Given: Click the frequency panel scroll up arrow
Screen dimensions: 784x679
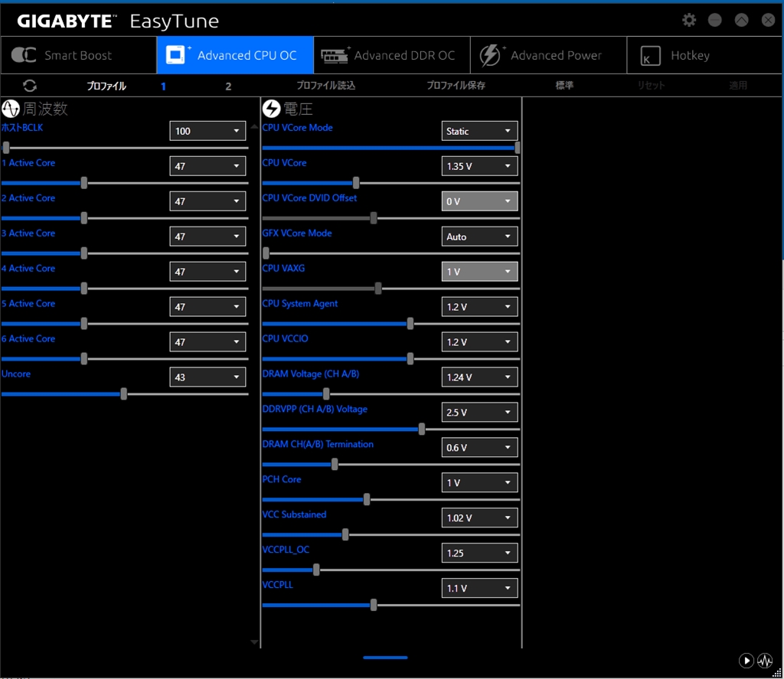Looking at the screenshot, I should 254,127.
